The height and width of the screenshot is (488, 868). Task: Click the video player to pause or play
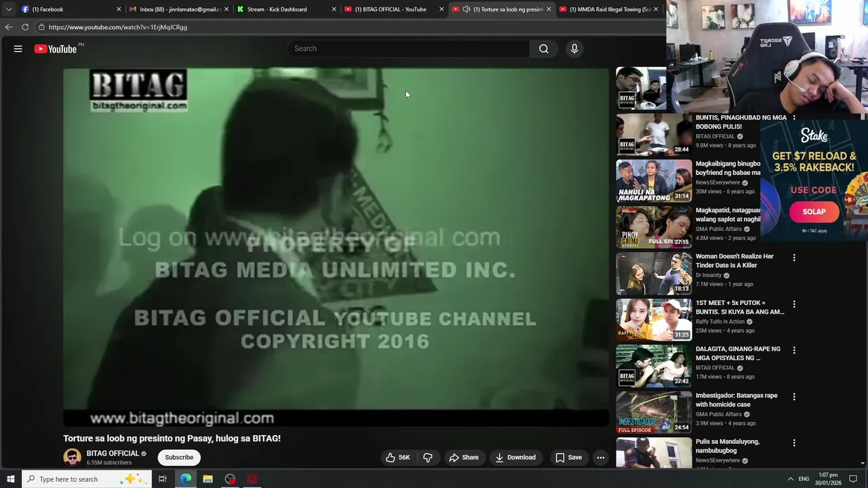(x=336, y=247)
